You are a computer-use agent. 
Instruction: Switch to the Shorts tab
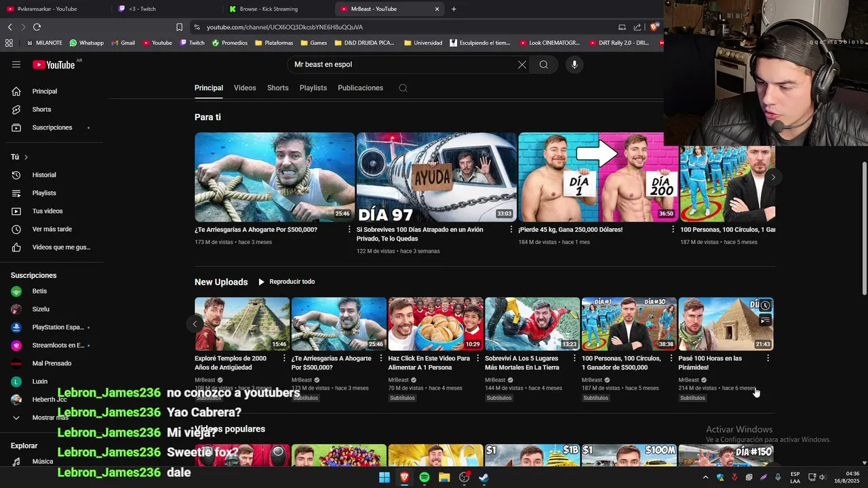(278, 88)
